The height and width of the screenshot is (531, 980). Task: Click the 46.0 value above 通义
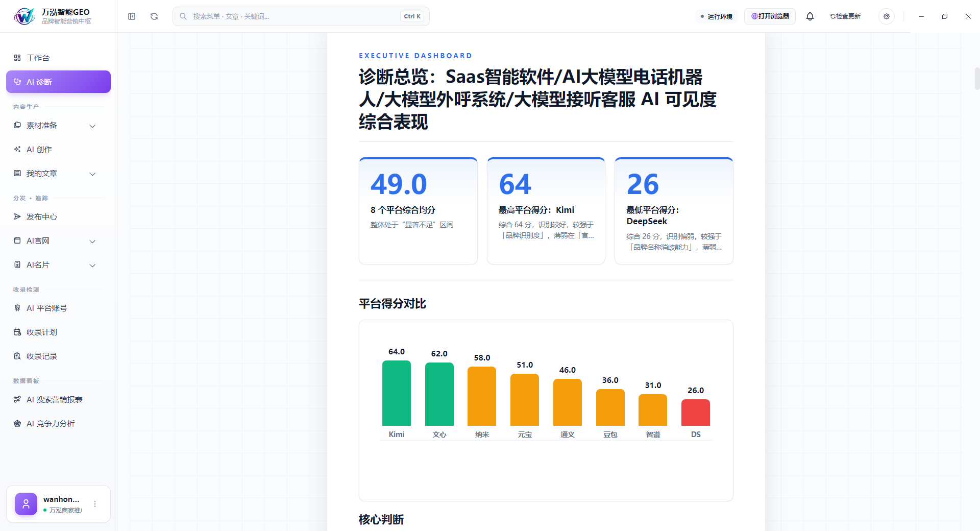[568, 370]
